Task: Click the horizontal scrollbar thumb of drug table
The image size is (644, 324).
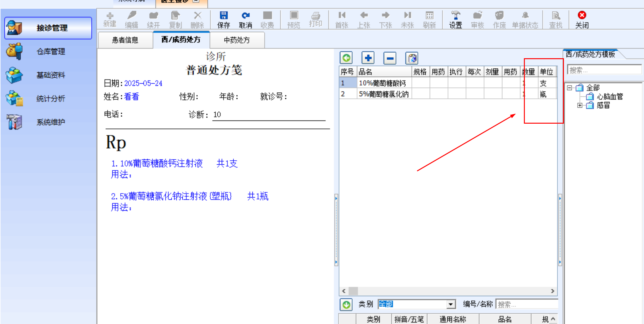Action: pos(353,291)
